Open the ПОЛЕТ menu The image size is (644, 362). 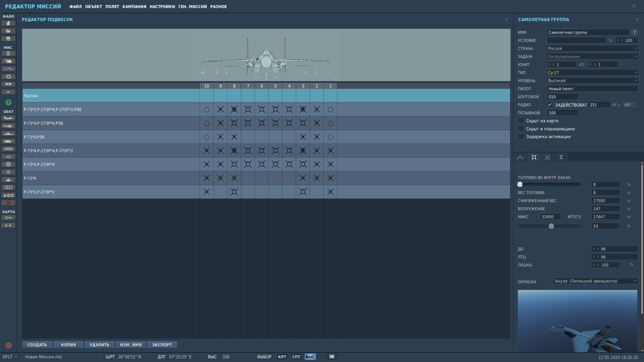(112, 6)
